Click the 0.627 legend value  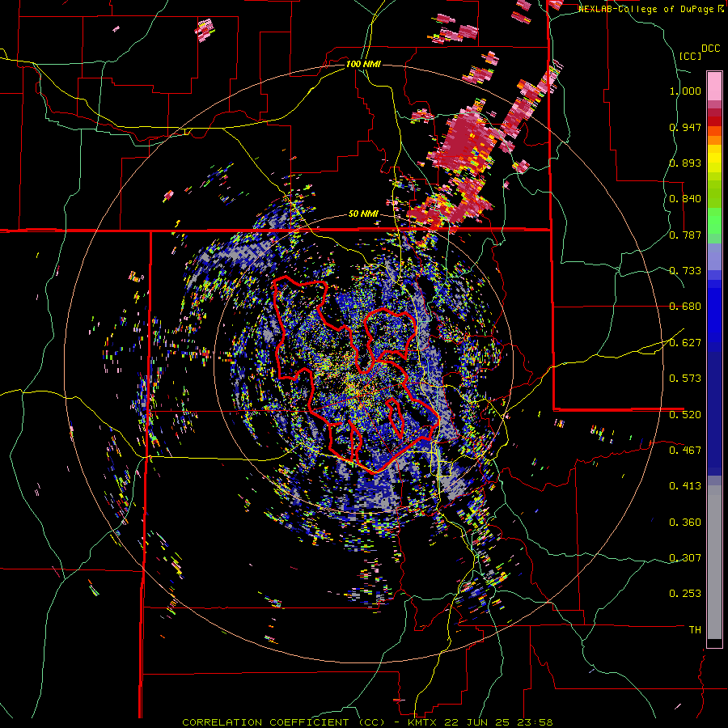[x=685, y=343]
